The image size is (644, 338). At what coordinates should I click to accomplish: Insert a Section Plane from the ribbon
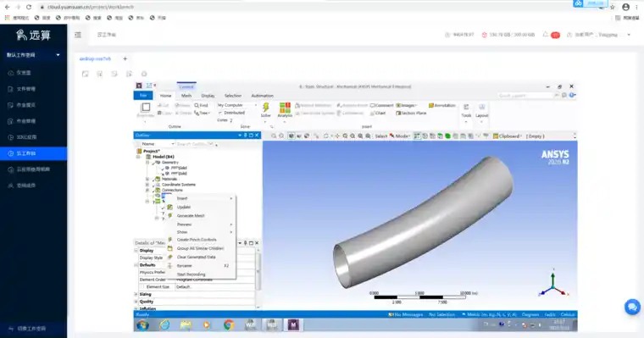[411, 113]
